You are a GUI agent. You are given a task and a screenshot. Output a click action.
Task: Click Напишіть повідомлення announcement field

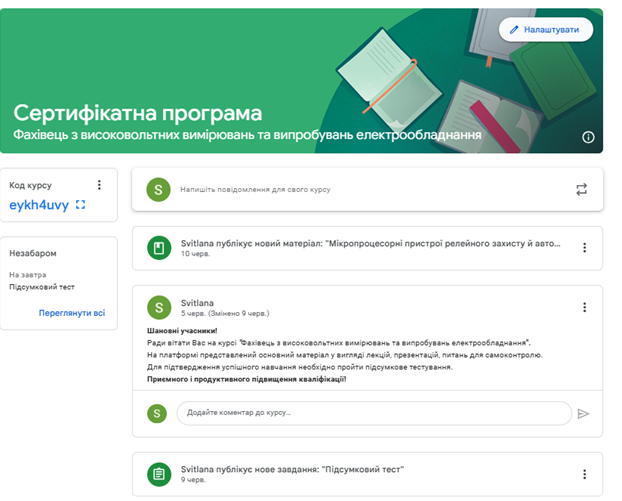pyautogui.click(x=255, y=190)
